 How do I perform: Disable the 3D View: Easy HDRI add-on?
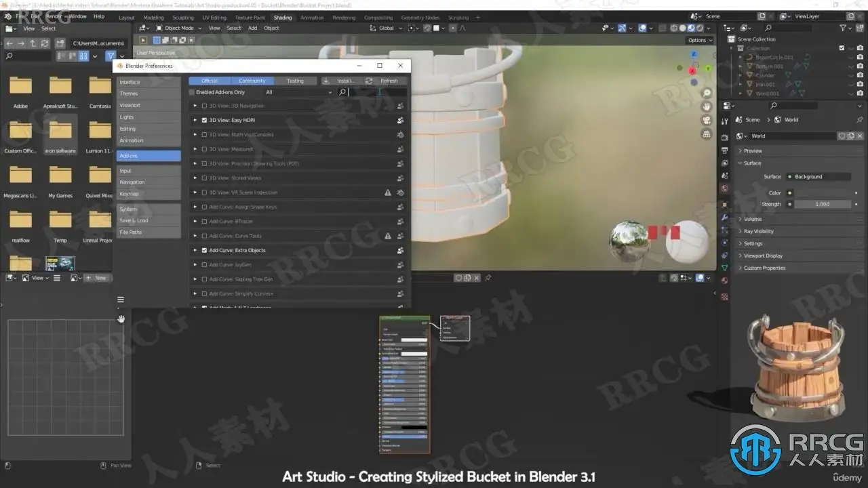(x=204, y=120)
